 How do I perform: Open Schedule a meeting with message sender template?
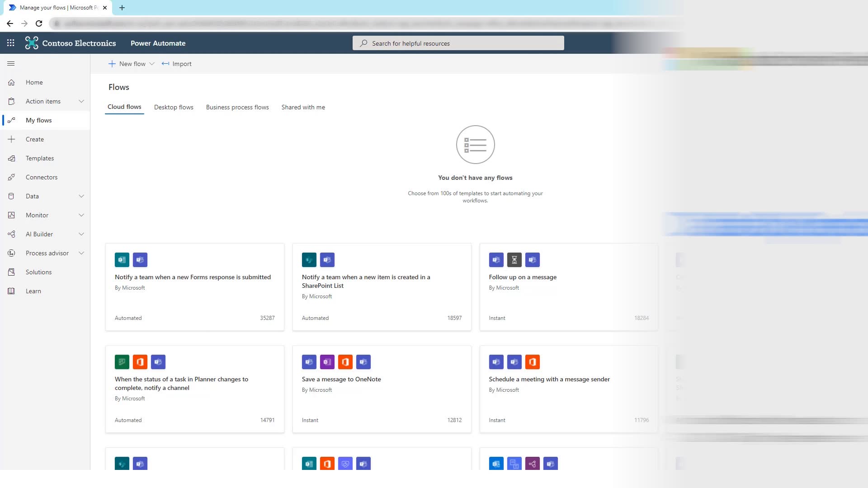pyautogui.click(x=569, y=389)
